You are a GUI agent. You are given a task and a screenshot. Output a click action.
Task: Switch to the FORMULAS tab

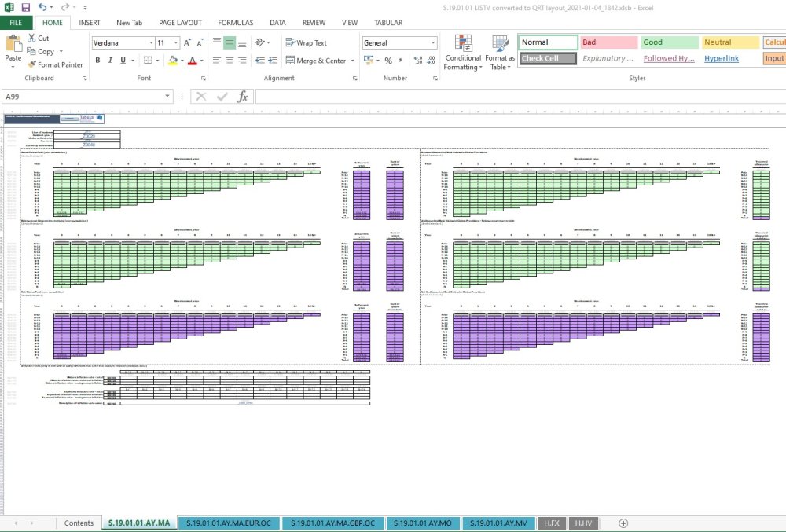pyautogui.click(x=235, y=23)
